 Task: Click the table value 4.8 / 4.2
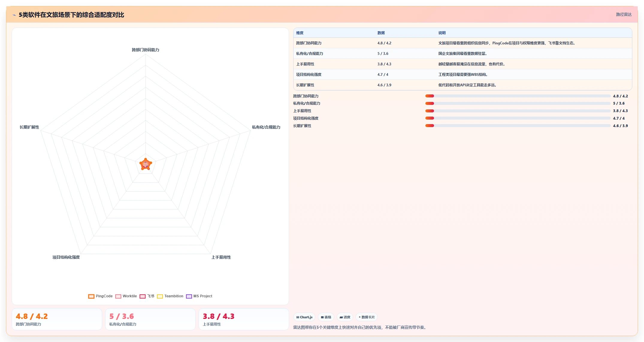[384, 43]
